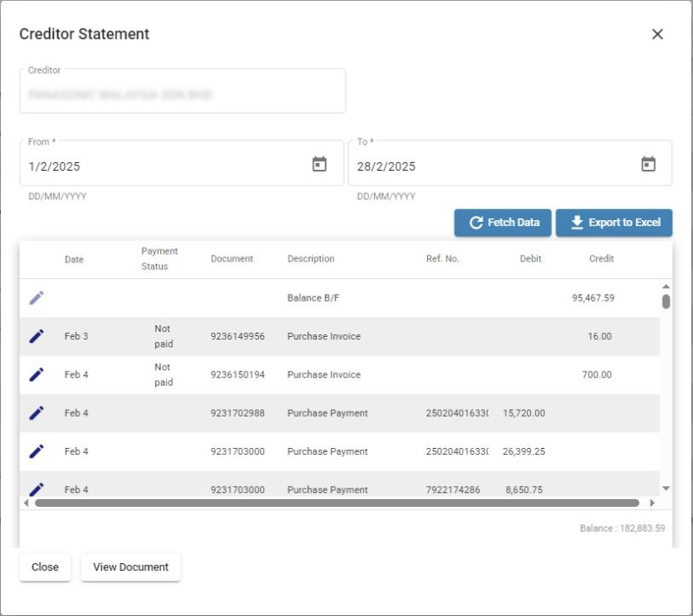Open the From date calendar picker

pyautogui.click(x=319, y=164)
